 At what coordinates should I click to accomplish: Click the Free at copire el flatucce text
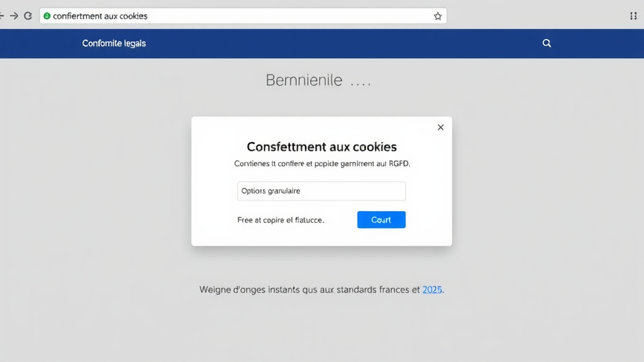[280, 220]
